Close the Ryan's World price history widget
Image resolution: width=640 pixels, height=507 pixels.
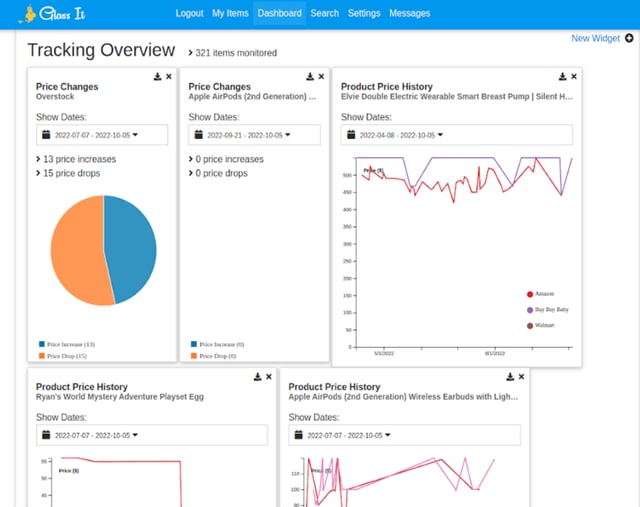coord(269,377)
